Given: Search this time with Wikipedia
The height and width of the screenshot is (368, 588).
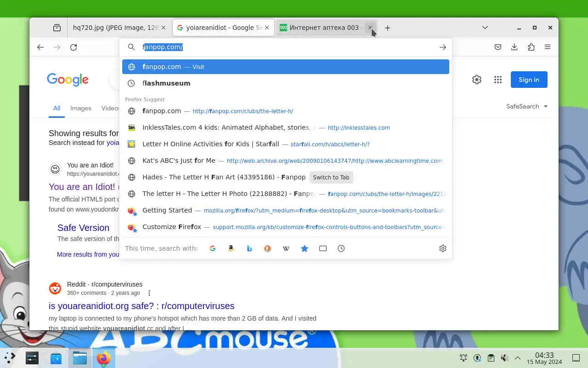Looking at the screenshot, I should click(x=286, y=248).
